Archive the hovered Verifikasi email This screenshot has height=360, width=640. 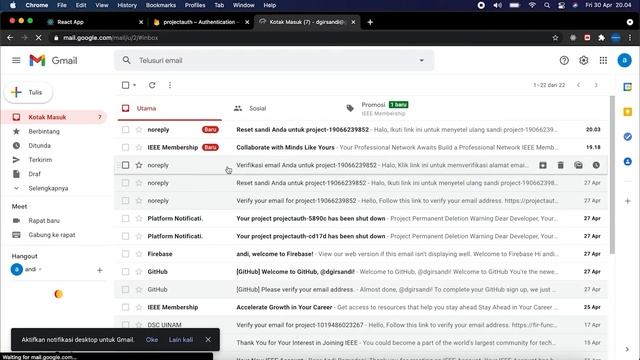(542, 165)
